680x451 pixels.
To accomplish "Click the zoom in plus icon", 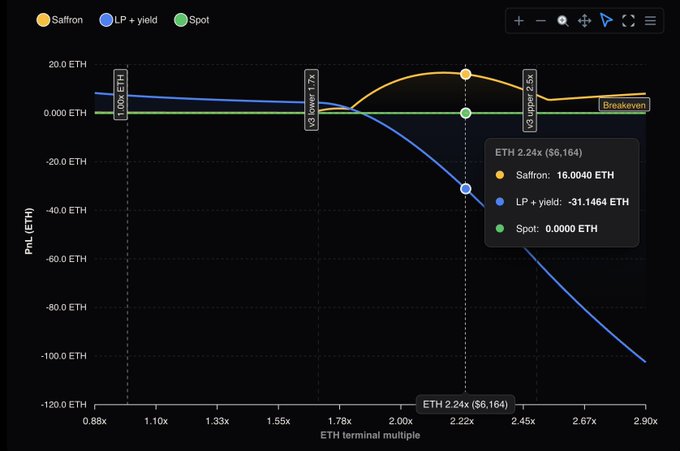I will [519, 21].
